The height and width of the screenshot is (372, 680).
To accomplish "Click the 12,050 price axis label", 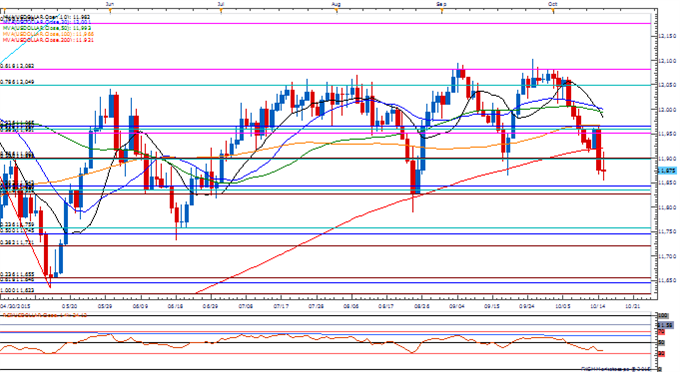I will point(668,85).
